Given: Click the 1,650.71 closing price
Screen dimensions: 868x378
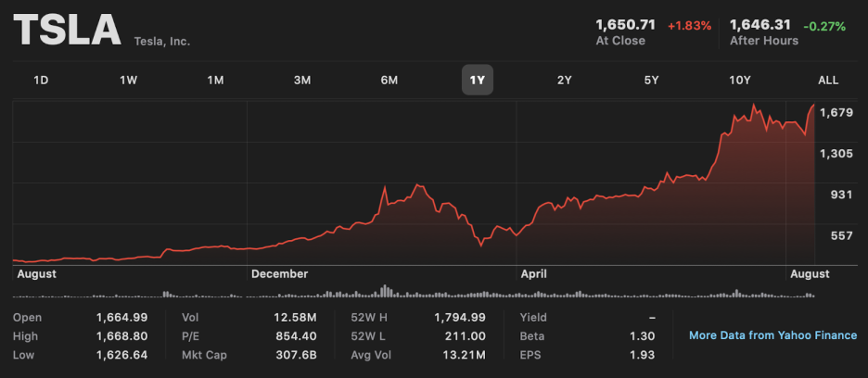Looking at the screenshot, I should point(626,25).
